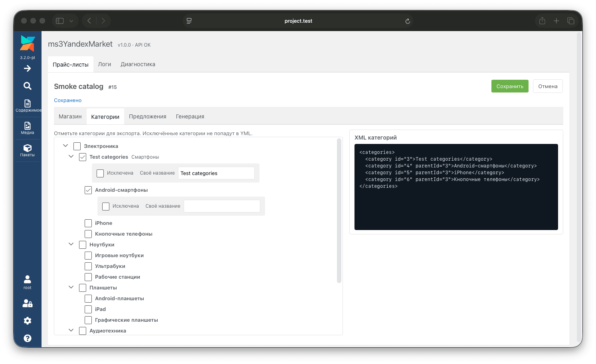Uncheck Android-смартфоны category
This screenshot has height=364, width=596.
[x=88, y=190]
